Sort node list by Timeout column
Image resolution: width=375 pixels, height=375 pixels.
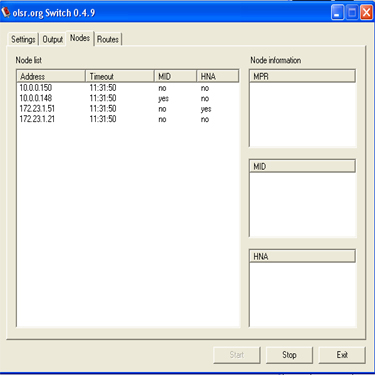point(120,76)
